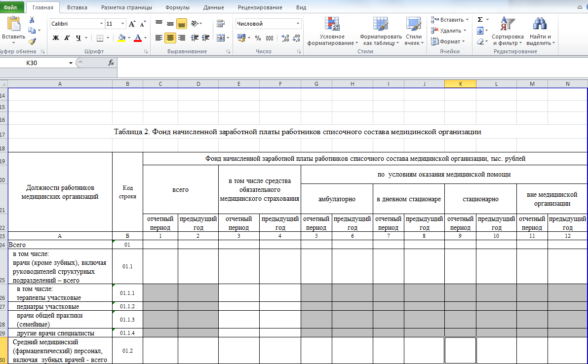Image resolution: width=588 pixels, height=364 pixels.
Task: Click the Cut scissors icon
Action: coord(32,20)
